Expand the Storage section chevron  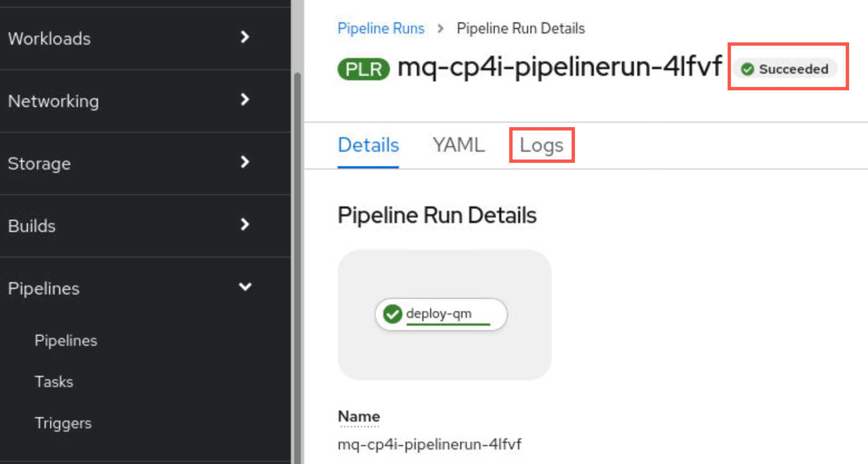[x=244, y=162]
